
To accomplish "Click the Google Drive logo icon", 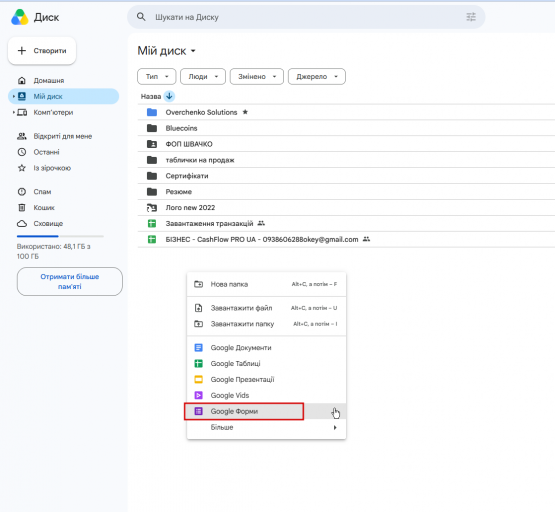I will [19, 17].
